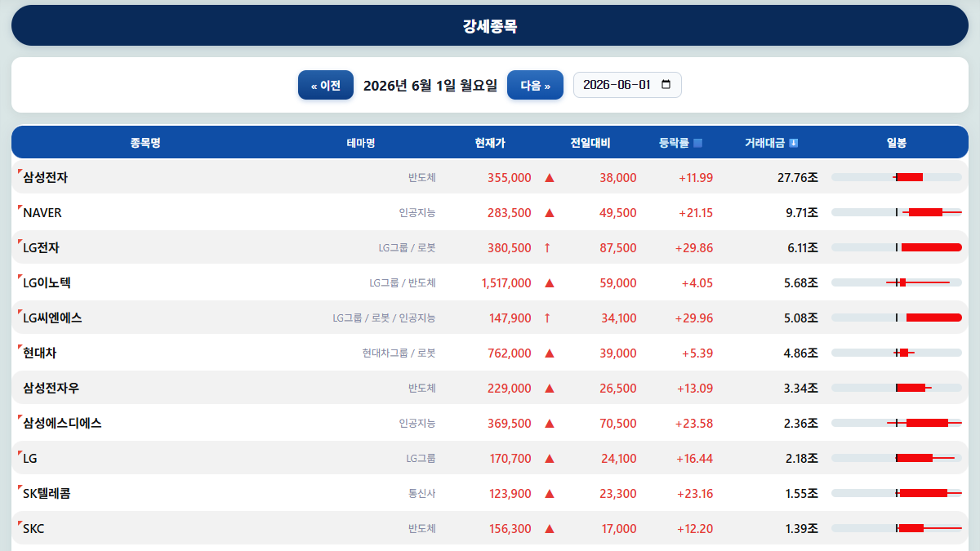Click the up triangle icon in 삼성에스디에스 row

click(550, 423)
